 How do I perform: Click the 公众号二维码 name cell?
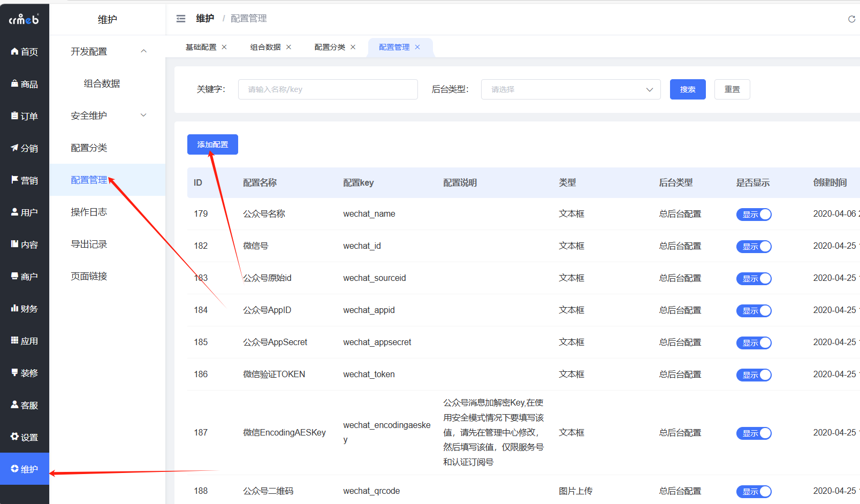point(268,491)
